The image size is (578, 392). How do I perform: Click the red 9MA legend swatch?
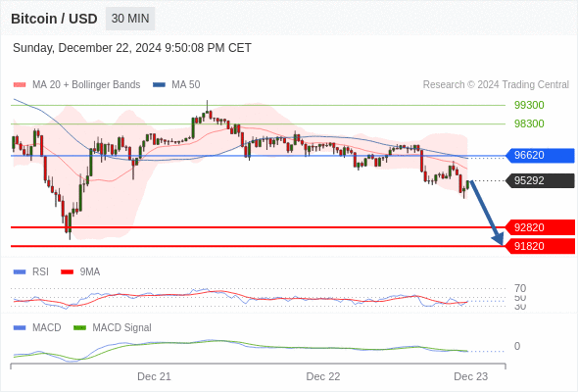(x=67, y=272)
